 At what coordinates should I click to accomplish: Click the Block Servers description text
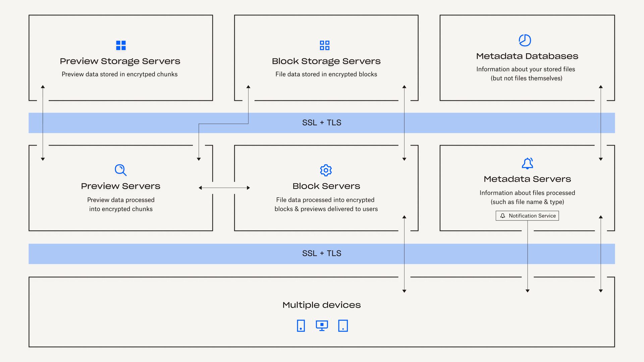pos(326,204)
